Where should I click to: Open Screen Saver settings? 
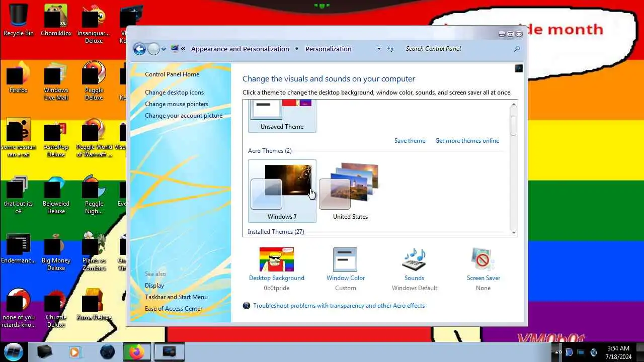[483, 269]
